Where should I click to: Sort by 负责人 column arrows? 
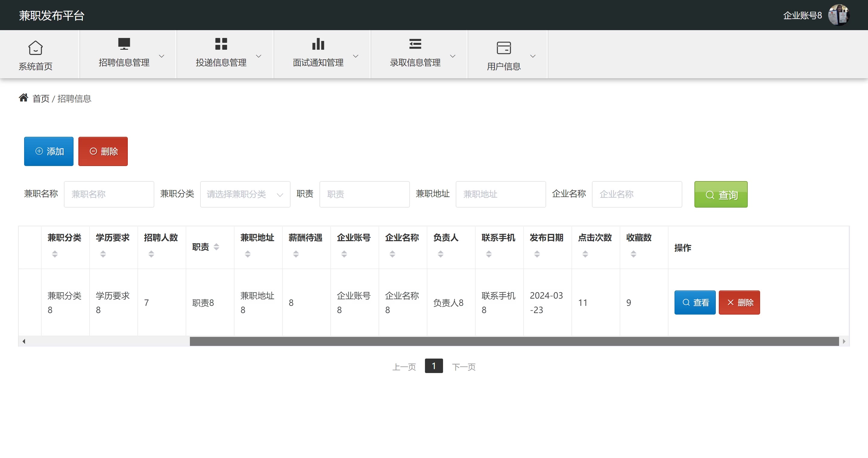coord(440,254)
